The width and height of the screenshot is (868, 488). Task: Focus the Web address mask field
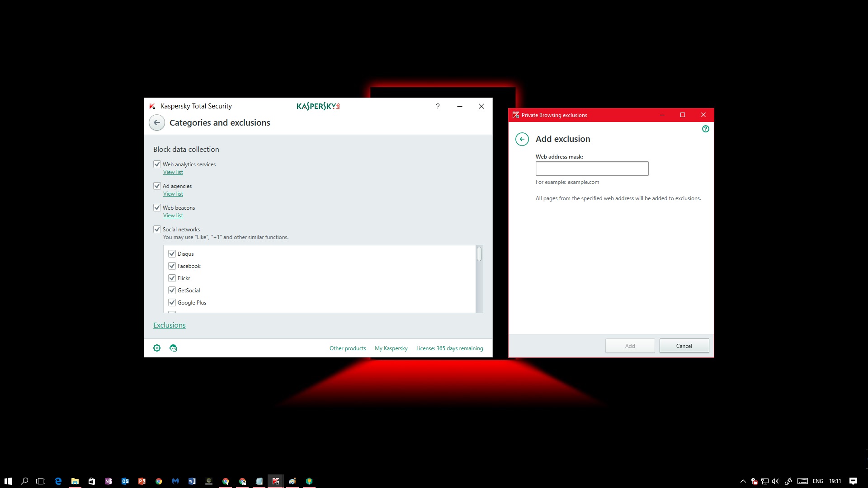tap(592, 169)
